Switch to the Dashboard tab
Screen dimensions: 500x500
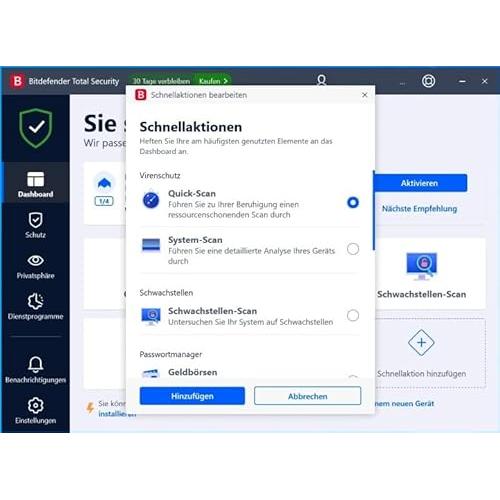[x=35, y=184]
